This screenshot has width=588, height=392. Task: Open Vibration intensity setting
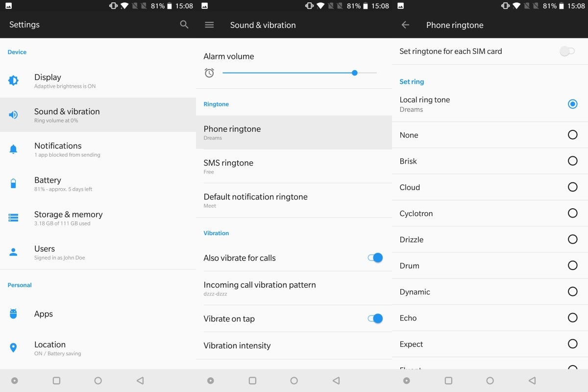tap(294, 345)
